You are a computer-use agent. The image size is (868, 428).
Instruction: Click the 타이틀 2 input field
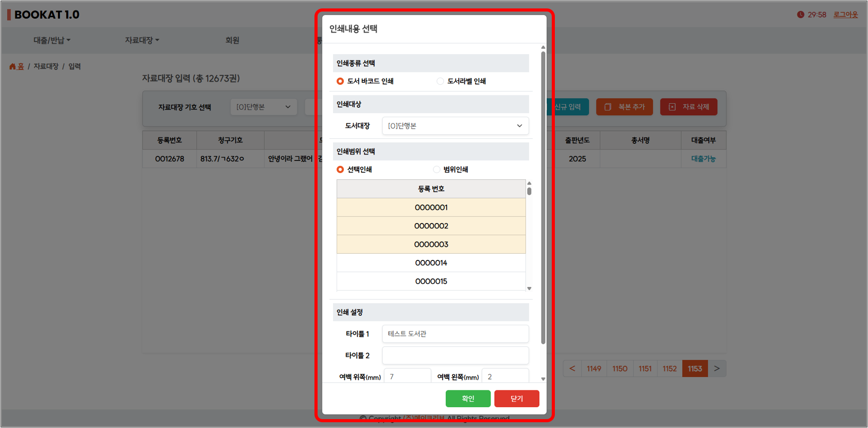coord(455,355)
